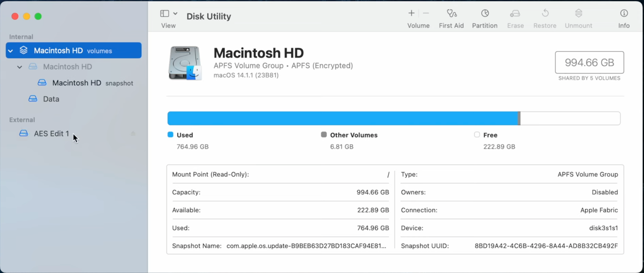The image size is (644, 273).
Task: Click the Data volume drive icon
Action: (33, 99)
